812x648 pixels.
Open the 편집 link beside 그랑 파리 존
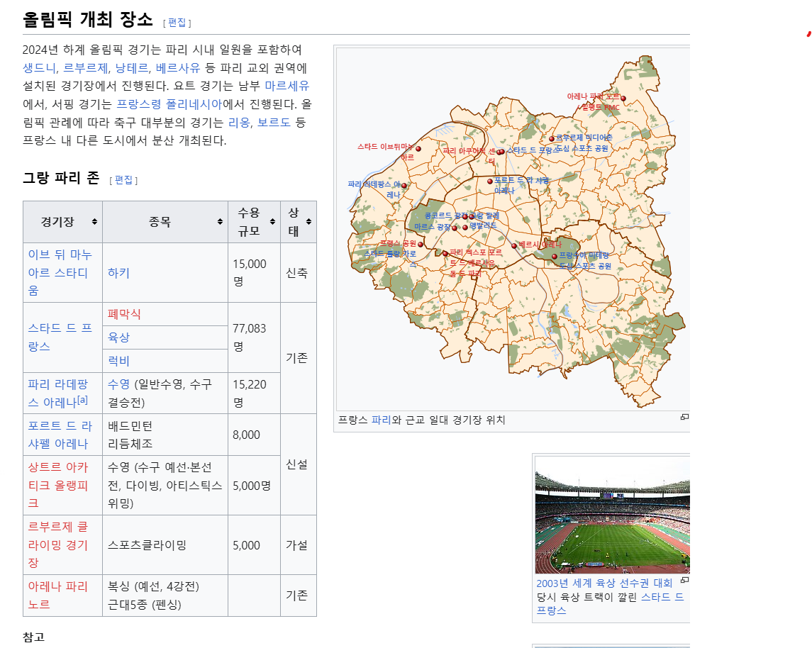[x=123, y=179]
